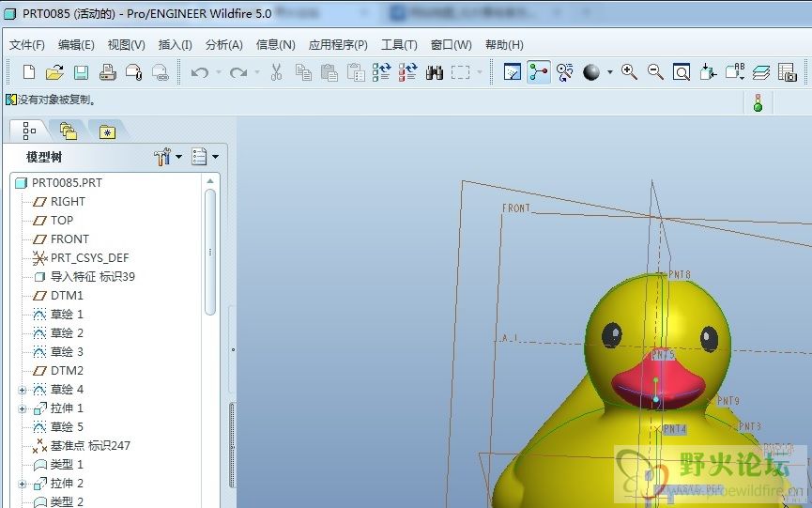Image resolution: width=812 pixels, height=508 pixels.
Task: Select 导入特征 标识39 in tree
Action: pos(92,276)
